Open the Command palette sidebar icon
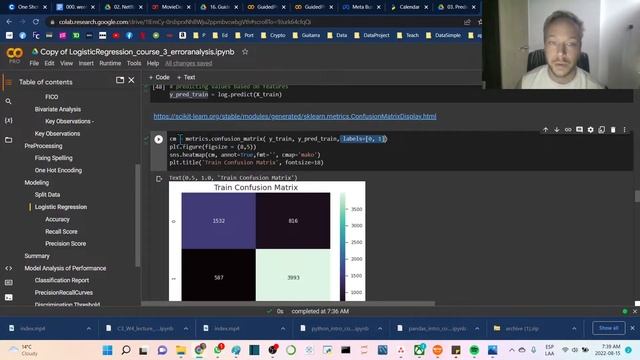The image size is (640, 360). pyautogui.click(x=8, y=282)
